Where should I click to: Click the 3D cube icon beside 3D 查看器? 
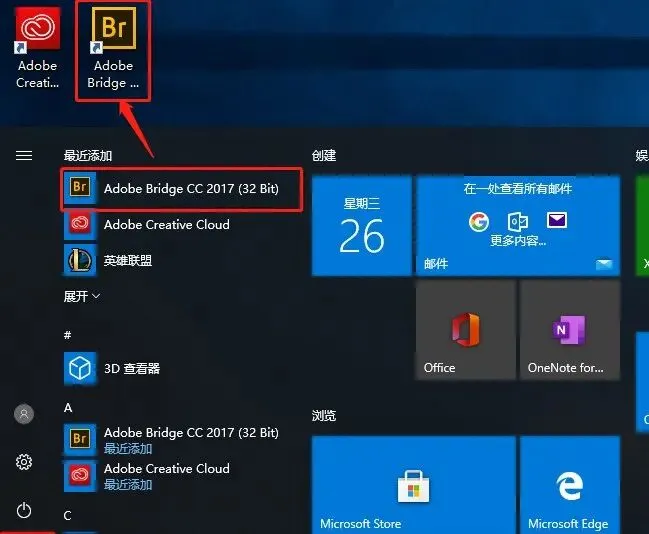coord(80,368)
